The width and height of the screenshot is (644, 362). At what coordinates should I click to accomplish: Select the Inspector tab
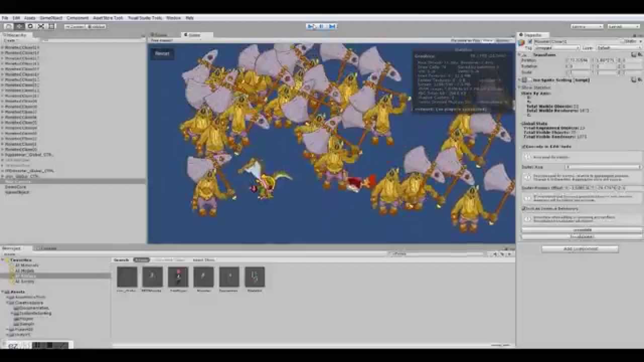pyautogui.click(x=533, y=35)
